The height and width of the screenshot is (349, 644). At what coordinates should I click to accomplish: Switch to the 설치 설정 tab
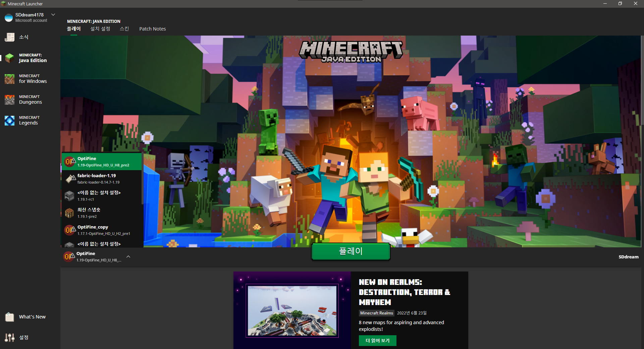tap(100, 29)
